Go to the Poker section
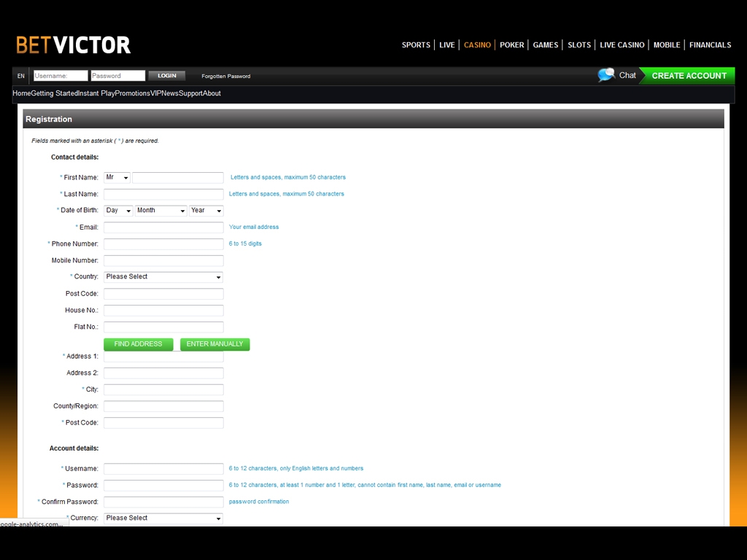The image size is (747, 560). (511, 45)
